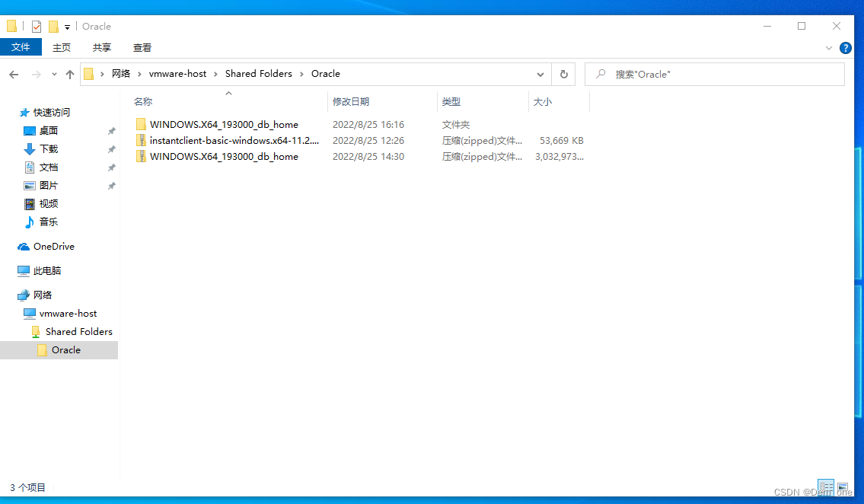Select 网络 in the navigation tree
The width and height of the screenshot is (864, 504).
42,295
